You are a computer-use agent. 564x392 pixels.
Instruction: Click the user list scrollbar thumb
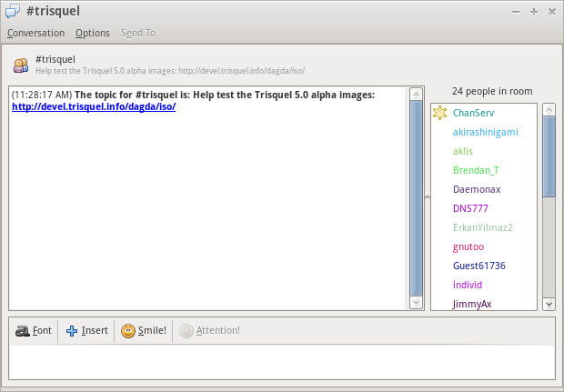coord(549,156)
